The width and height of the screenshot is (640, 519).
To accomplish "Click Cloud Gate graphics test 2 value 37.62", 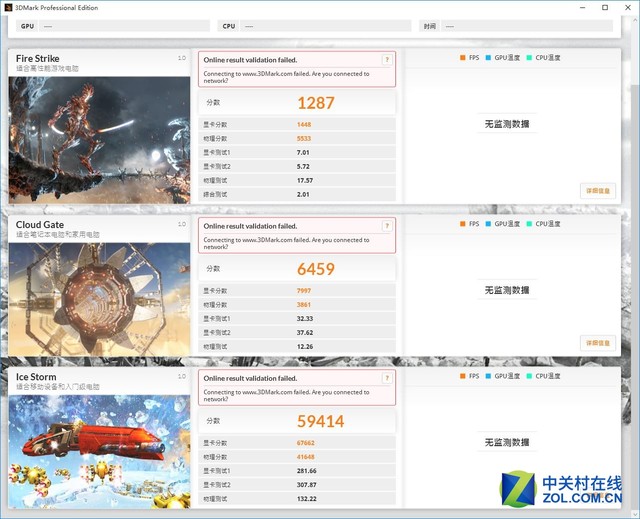I will [x=305, y=333].
